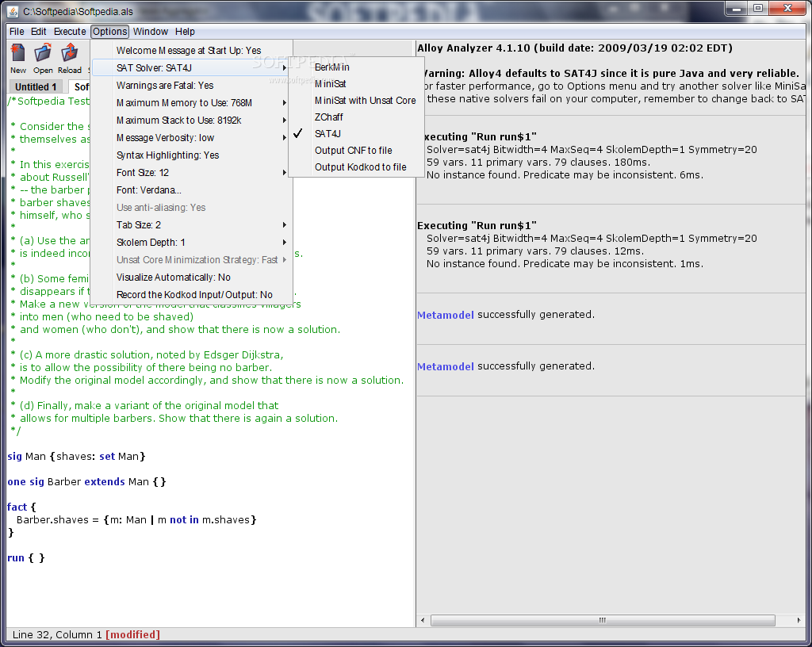Image resolution: width=812 pixels, height=647 pixels.
Task: Click the first 'Executing "Run run$1"' log heading
Action: point(480,137)
